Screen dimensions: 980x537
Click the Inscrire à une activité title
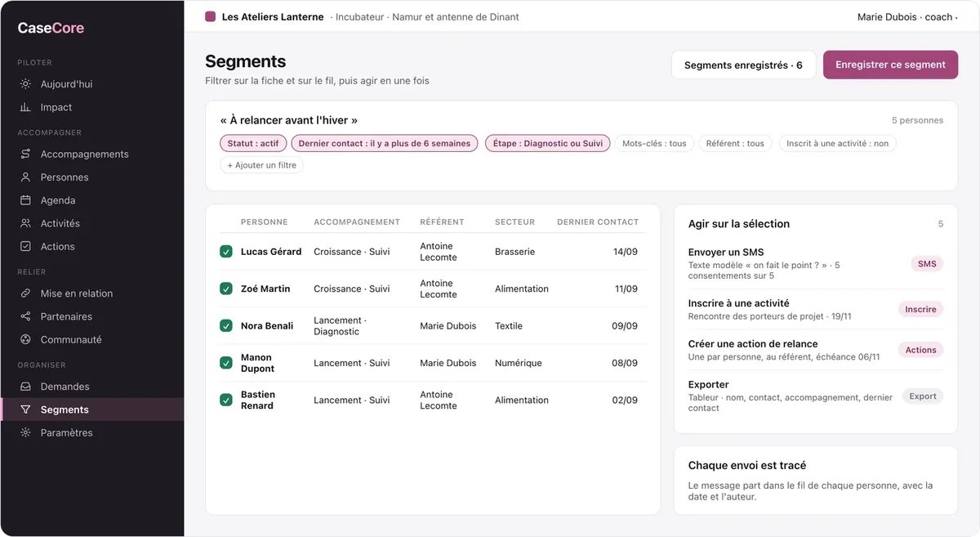point(739,303)
